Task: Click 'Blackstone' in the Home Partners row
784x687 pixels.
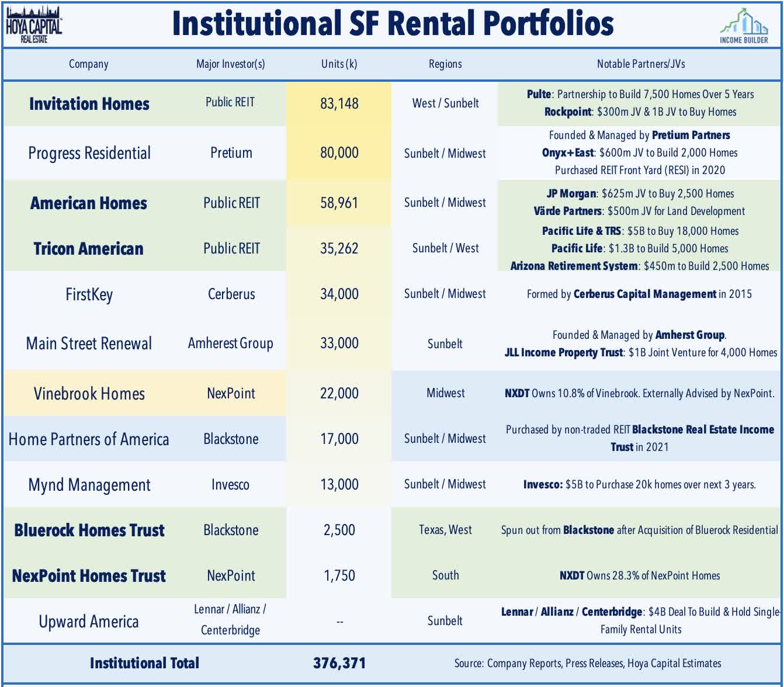Action: pos(231,439)
